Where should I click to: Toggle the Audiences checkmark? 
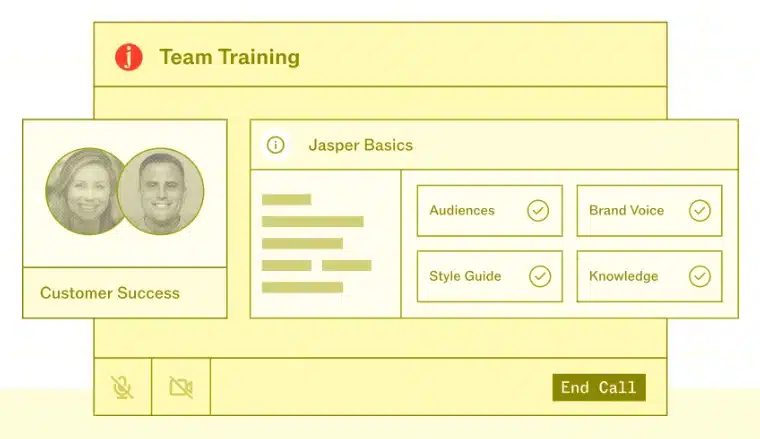[538, 211]
